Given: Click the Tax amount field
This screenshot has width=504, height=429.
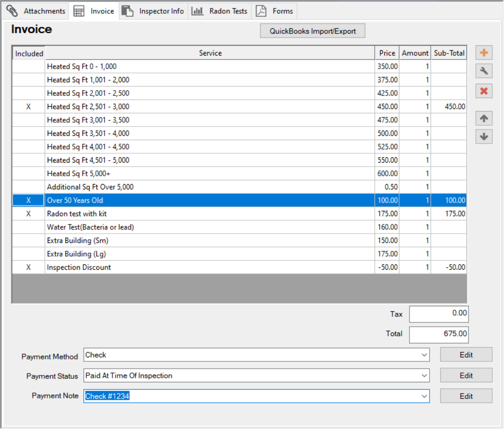Looking at the screenshot, I should (x=439, y=314).
